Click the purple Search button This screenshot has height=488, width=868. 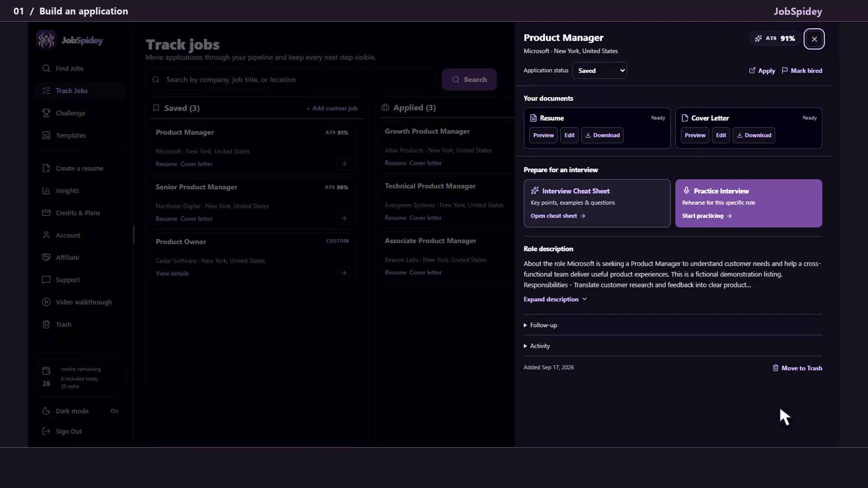coord(469,80)
